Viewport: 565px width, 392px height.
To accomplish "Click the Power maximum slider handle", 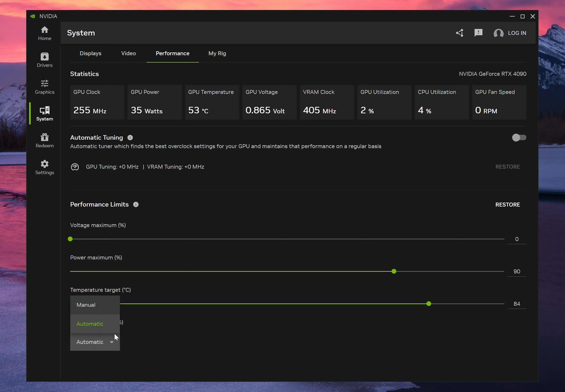I will 394,271.
